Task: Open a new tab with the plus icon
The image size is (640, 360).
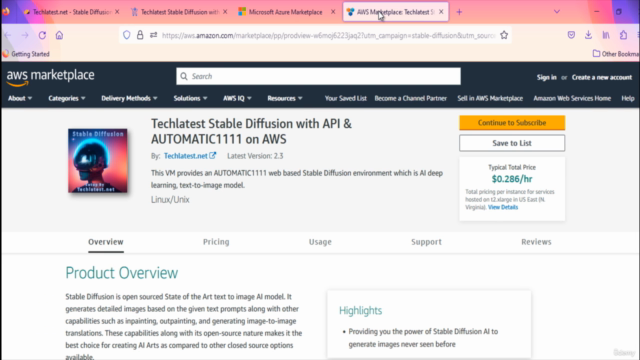Action: [x=459, y=12]
